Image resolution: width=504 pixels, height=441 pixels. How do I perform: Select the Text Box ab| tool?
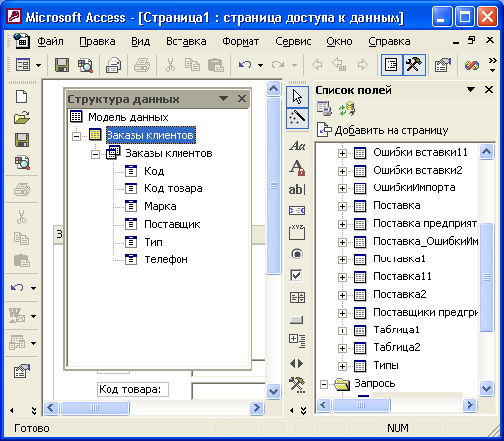pyautogui.click(x=297, y=189)
